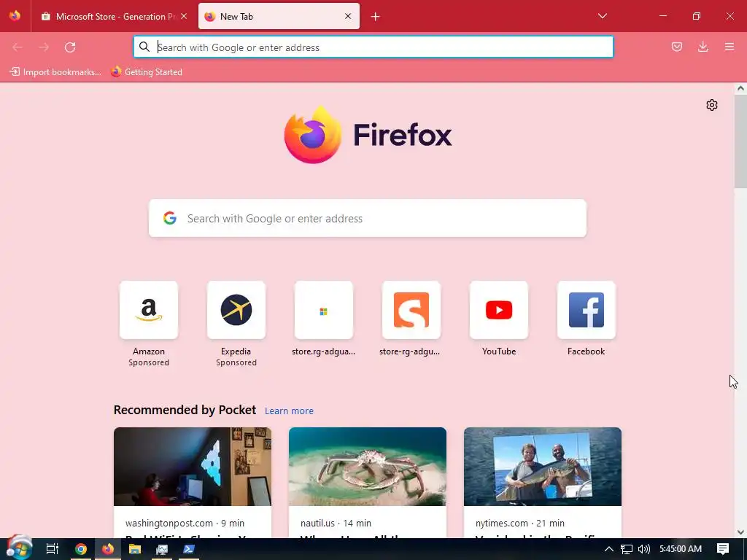Select the New Tab tab
747x560 pixels.
point(279,17)
